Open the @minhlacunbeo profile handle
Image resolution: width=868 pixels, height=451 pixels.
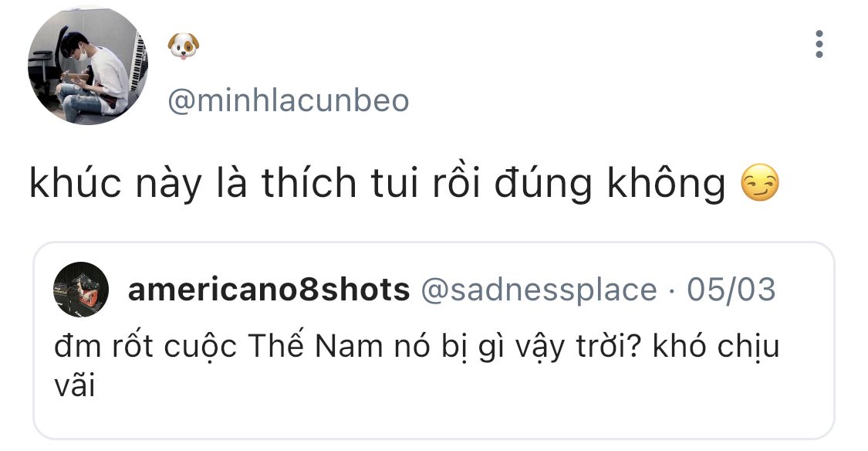point(288,100)
